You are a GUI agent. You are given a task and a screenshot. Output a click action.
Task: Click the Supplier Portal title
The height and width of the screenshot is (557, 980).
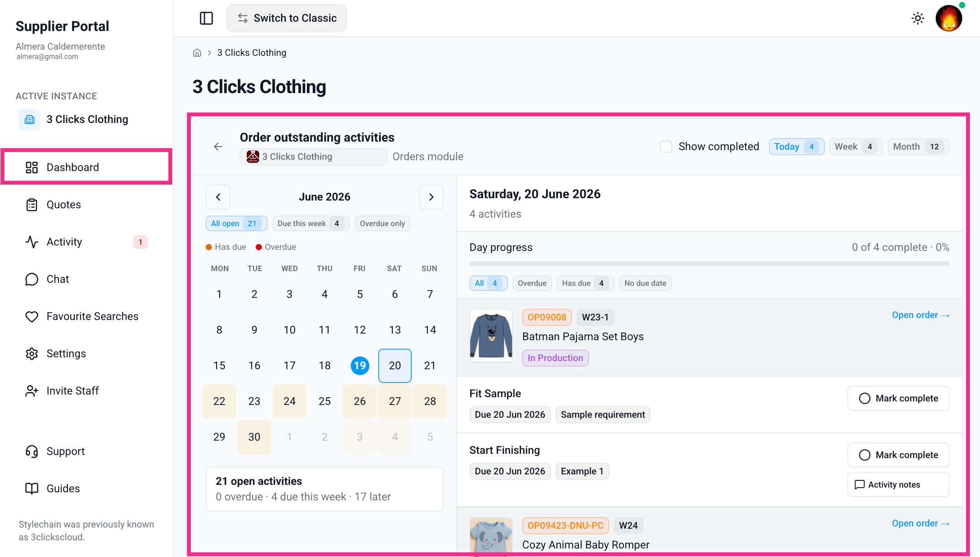point(62,26)
